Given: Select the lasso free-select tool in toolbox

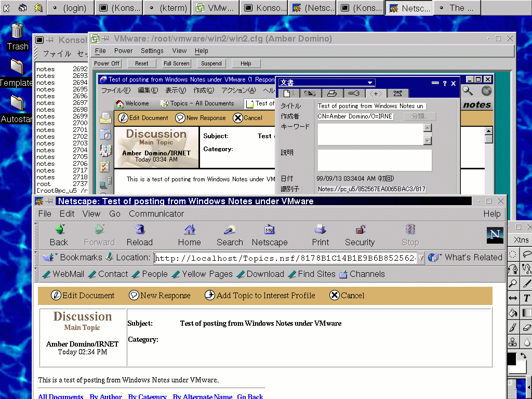Looking at the screenshot, I should pyautogui.click(x=527, y=255).
